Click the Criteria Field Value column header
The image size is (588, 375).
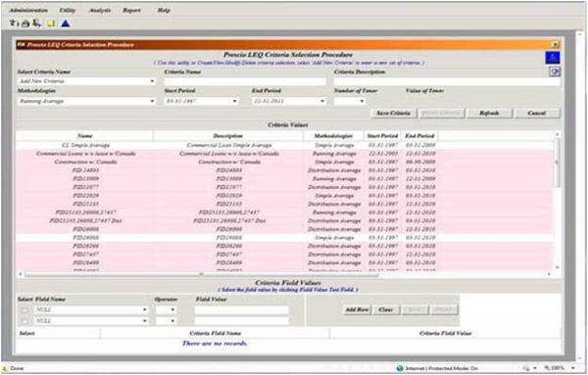(x=446, y=334)
